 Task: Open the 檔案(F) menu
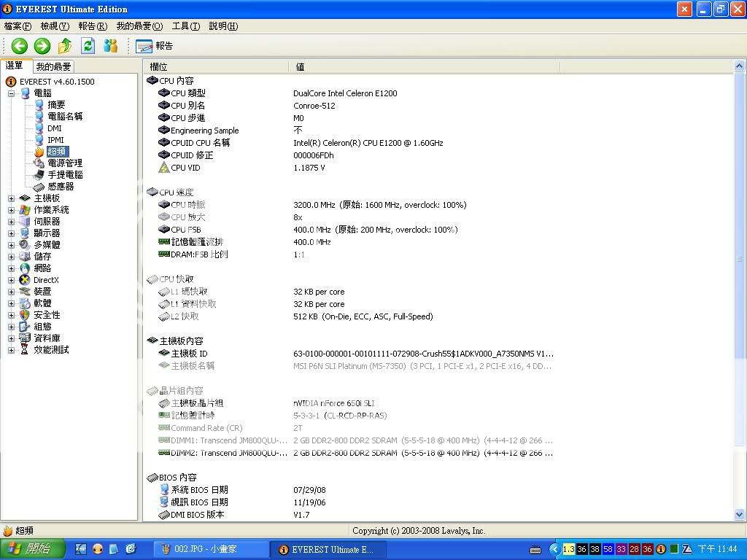point(18,26)
